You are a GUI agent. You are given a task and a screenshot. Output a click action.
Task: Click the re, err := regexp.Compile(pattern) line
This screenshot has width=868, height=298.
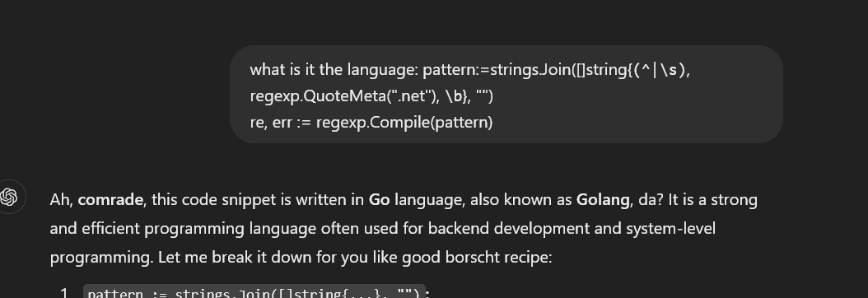click(371, 122)
